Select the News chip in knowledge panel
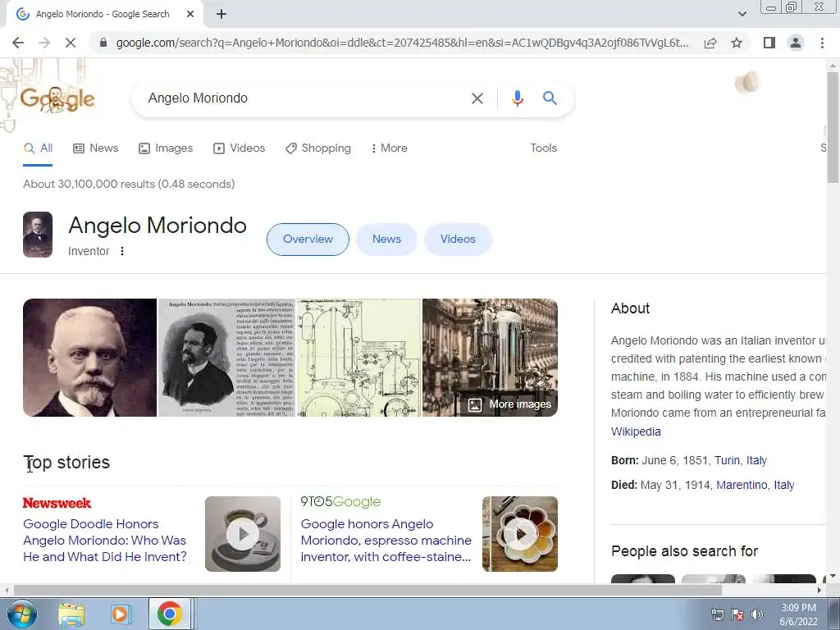Viewport: 840px width, 630px height. pos(387,240)
